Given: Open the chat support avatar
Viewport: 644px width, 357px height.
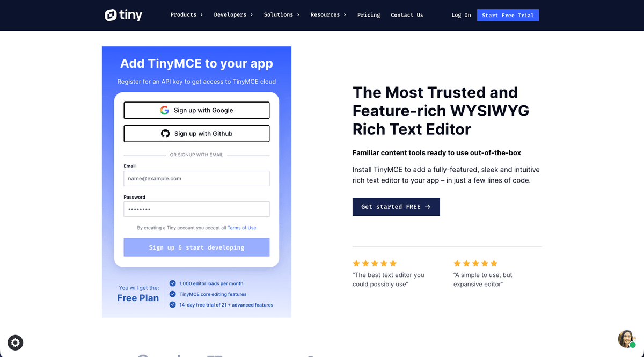Looking at the screenshot, I should pos(627,339).
